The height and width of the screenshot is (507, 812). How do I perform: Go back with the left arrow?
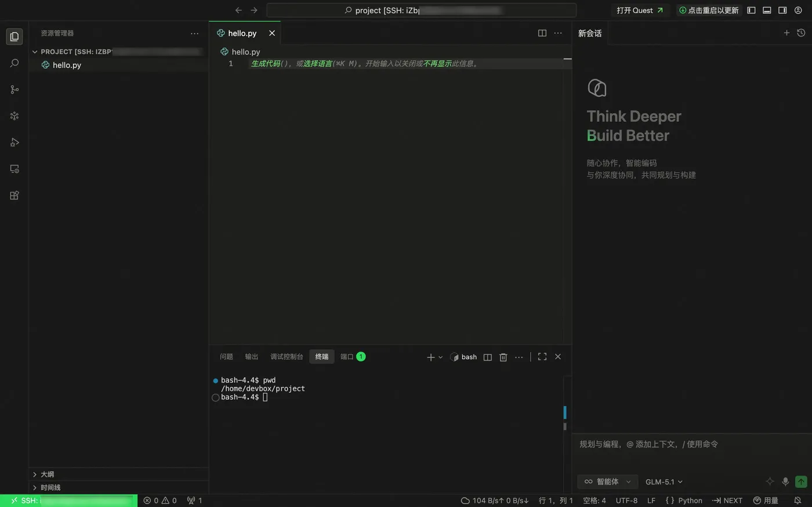pyautogui.click(x=238, y=10)
